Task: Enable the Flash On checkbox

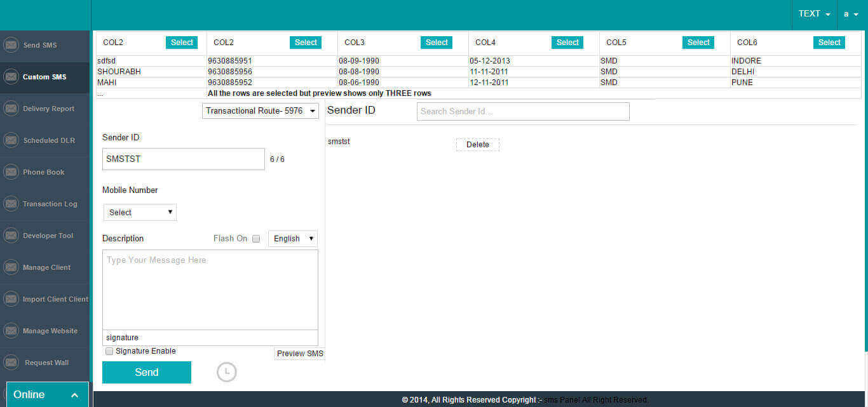Action: tap(256, 239)
